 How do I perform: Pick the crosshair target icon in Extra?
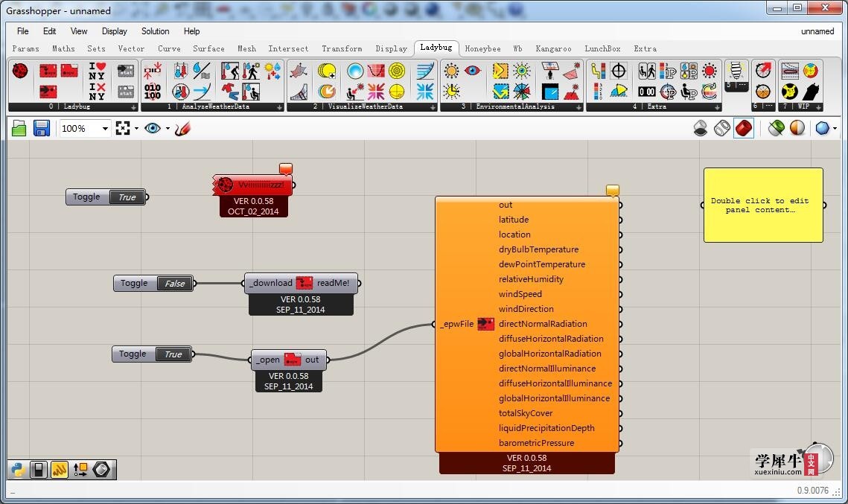click(619, 71)
